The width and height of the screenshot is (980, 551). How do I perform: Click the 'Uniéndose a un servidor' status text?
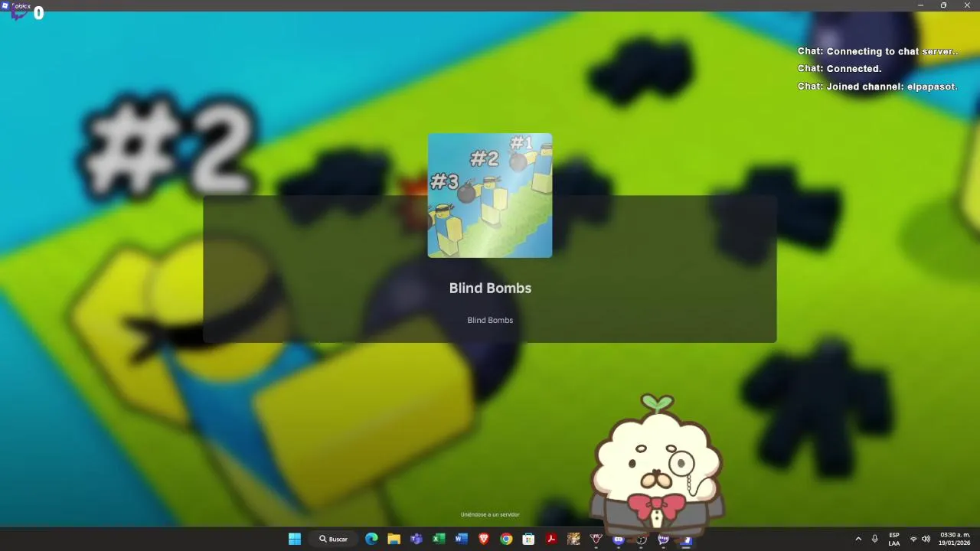coord(490,514)
